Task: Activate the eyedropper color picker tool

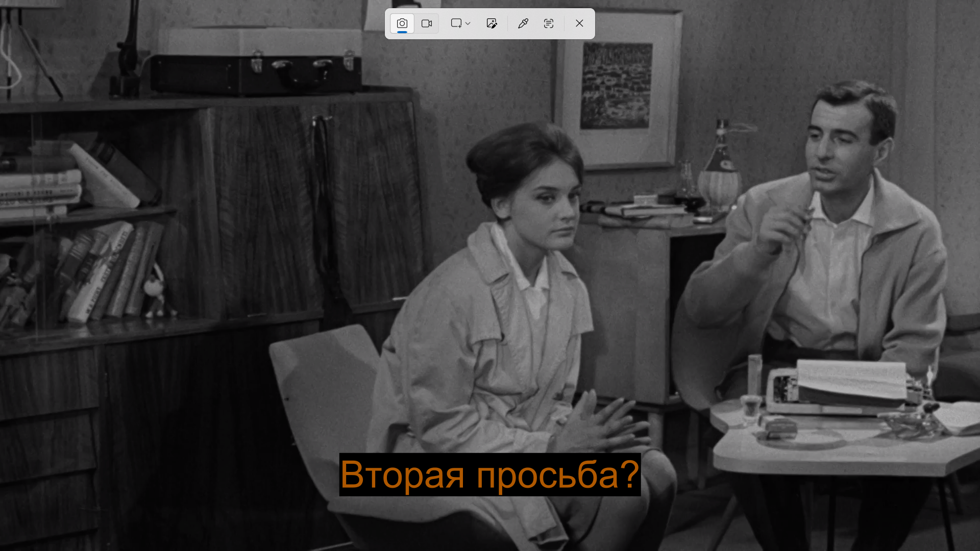Action: click(x=523, y=23)
